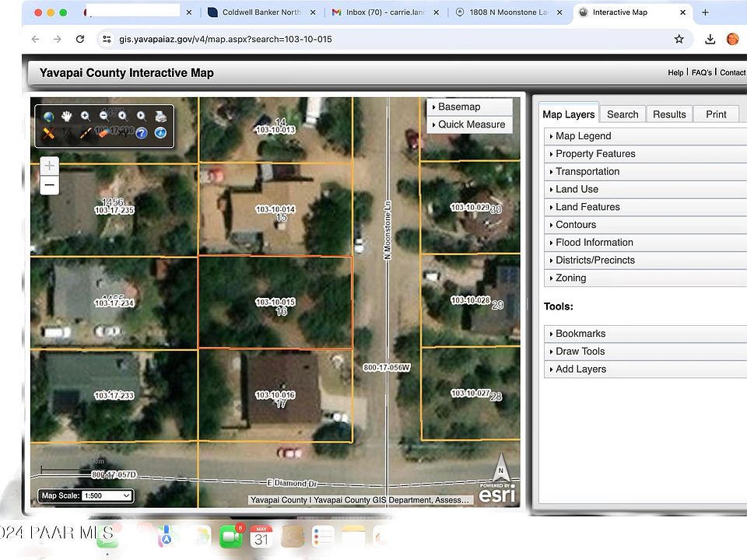Image resolution: width=747 pixels, height=560 pixels.
Task: Click parcel label 103-10-015
Action: pyautogui.click(x=275, y=302)
